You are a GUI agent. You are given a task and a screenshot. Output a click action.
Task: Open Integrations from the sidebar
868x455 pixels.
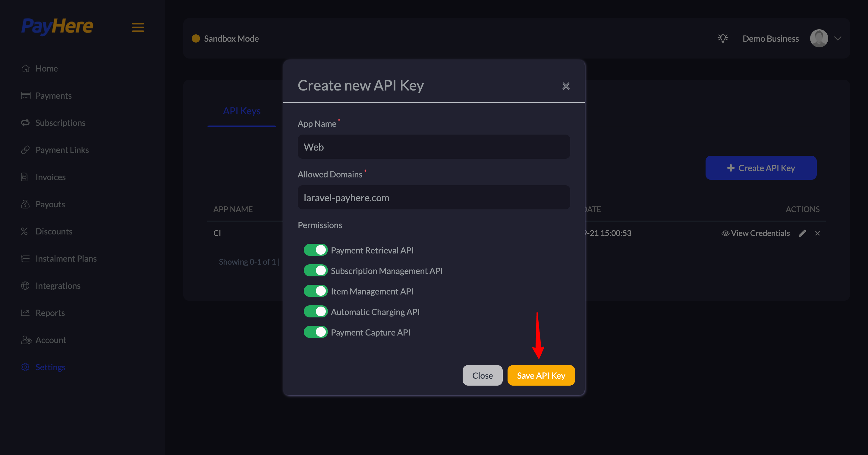pyautogui.click(x=58, y=286)
